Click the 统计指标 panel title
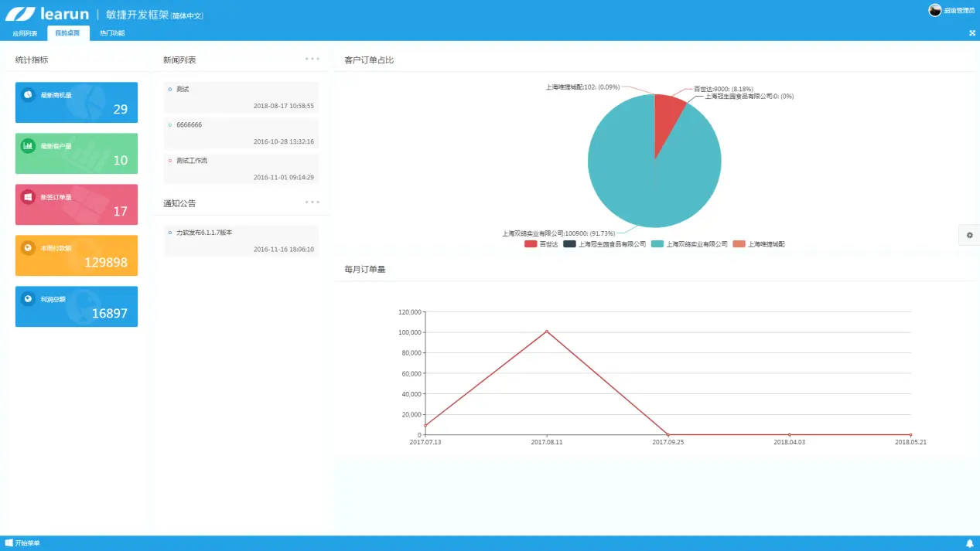The image size is (980, 551). 32,60
